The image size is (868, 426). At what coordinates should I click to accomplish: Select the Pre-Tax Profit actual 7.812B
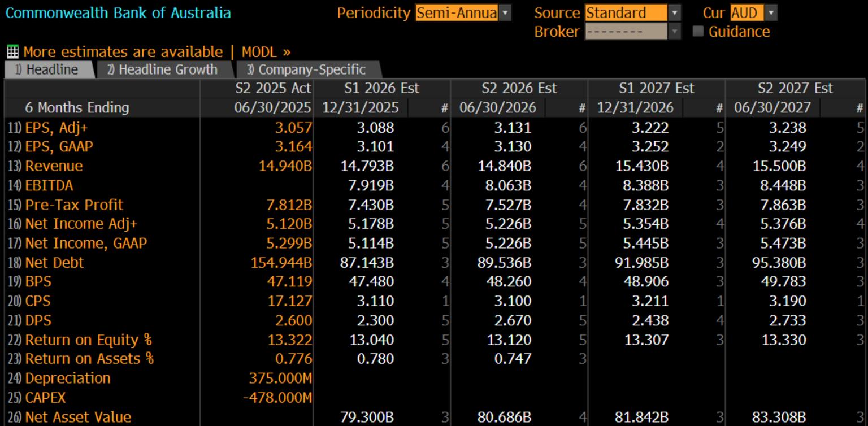click(x=289, y=205)
